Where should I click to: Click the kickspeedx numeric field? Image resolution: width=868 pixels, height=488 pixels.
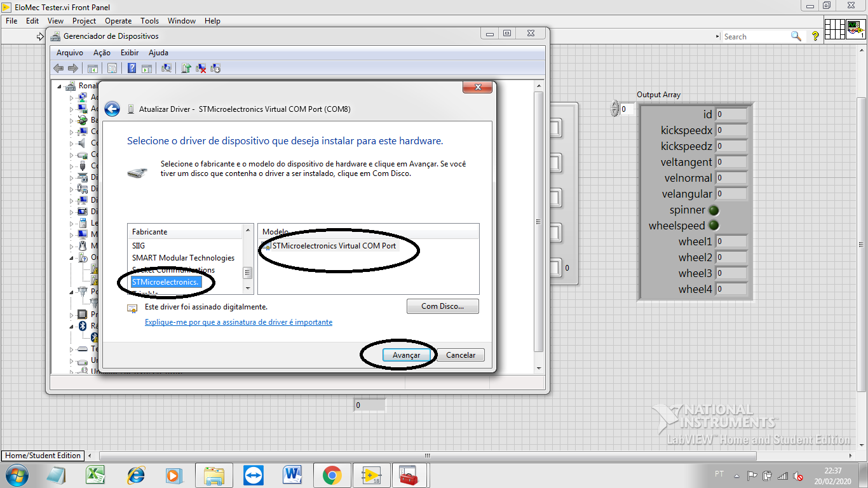pyautogui.click(x=731, y=130)
